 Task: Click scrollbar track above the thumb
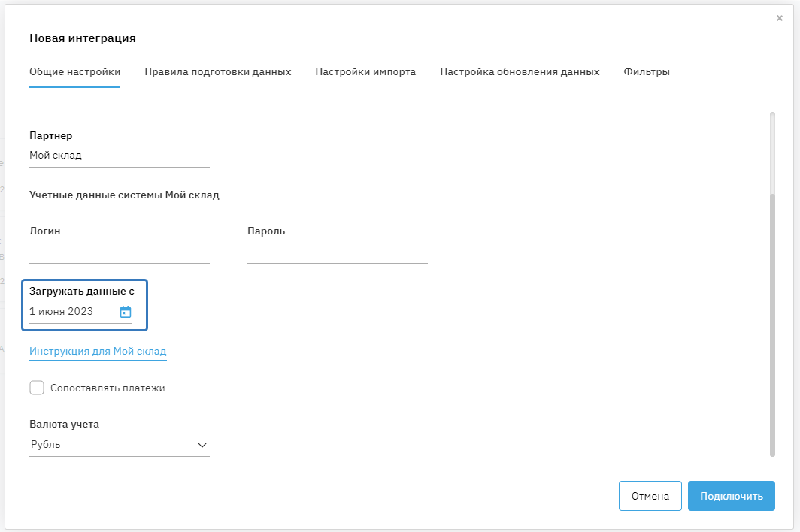click(x=772, y=150)
